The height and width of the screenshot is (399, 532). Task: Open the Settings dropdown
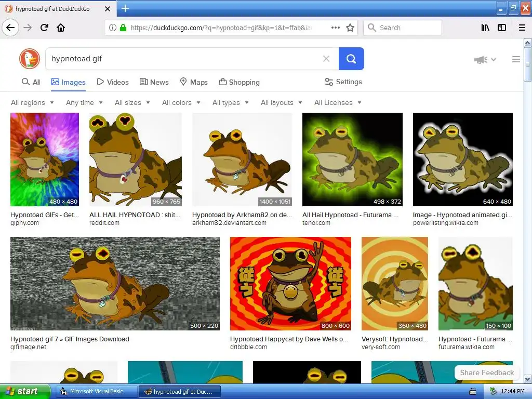click(343, 82)
